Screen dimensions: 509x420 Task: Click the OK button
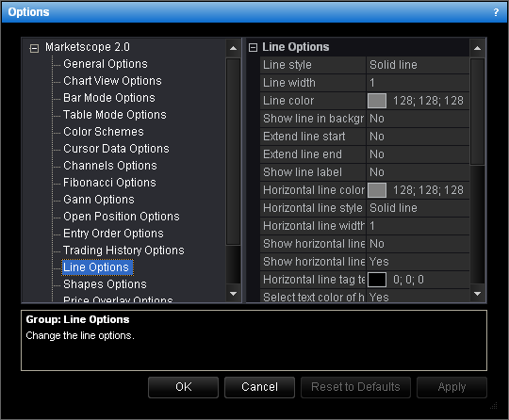(184, 387)
